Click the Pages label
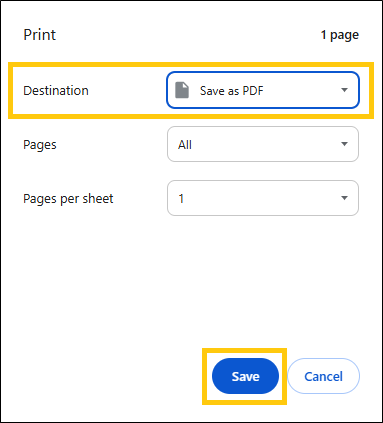This screenshot has height=423, width=383. pyautogui.click(x=40, y=145)
